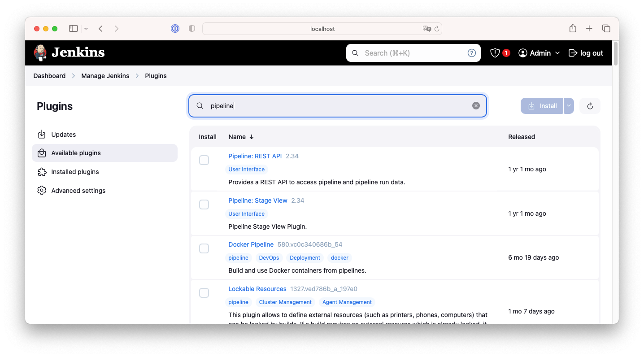Reload the localhost page
Viewport: 644px width, 357px height.
pos(437,29)
